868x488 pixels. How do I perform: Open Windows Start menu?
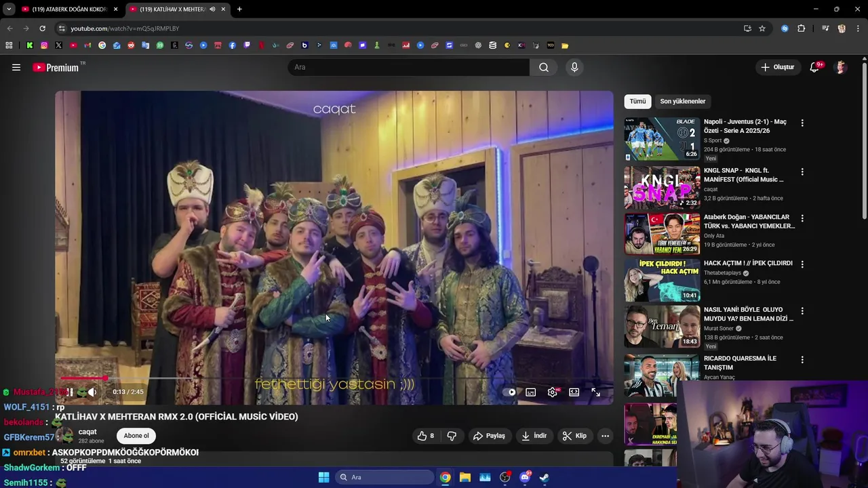[x=323, y=477]
